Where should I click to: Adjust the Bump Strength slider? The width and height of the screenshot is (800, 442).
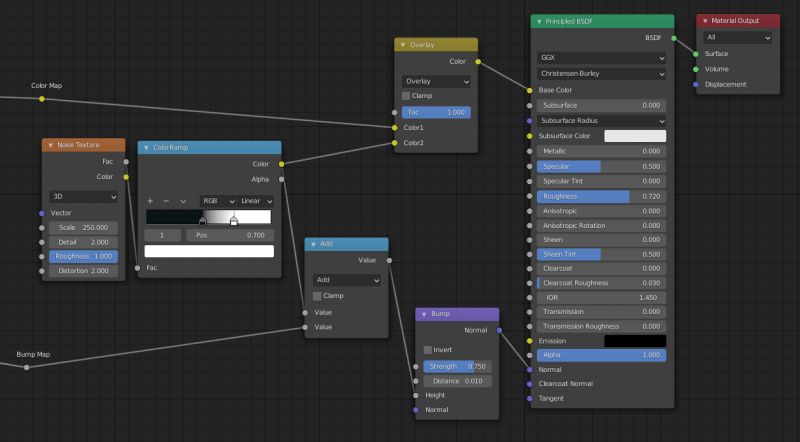click(458, 366)
